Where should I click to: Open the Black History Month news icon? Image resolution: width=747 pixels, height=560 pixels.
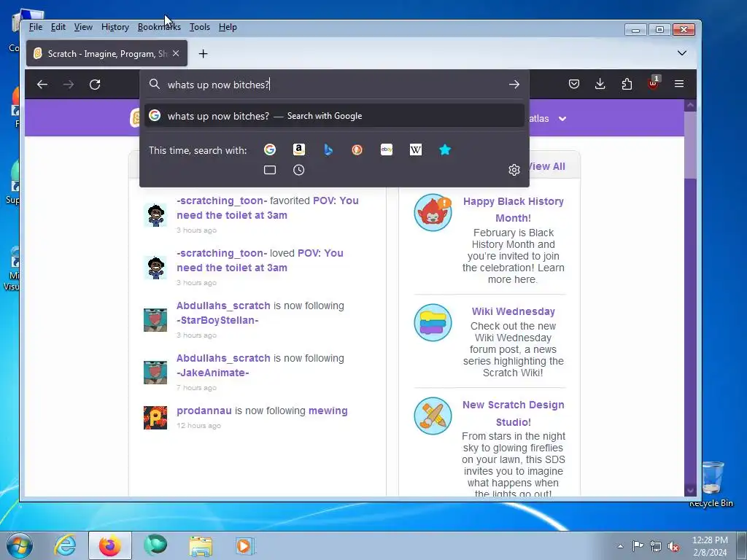tap(433, 212)
